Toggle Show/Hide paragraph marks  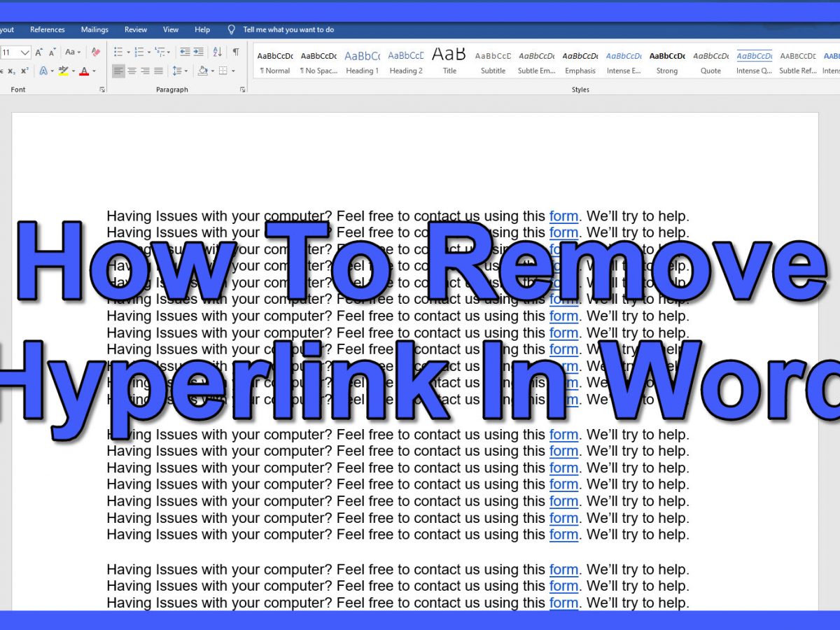pos(236,52)
